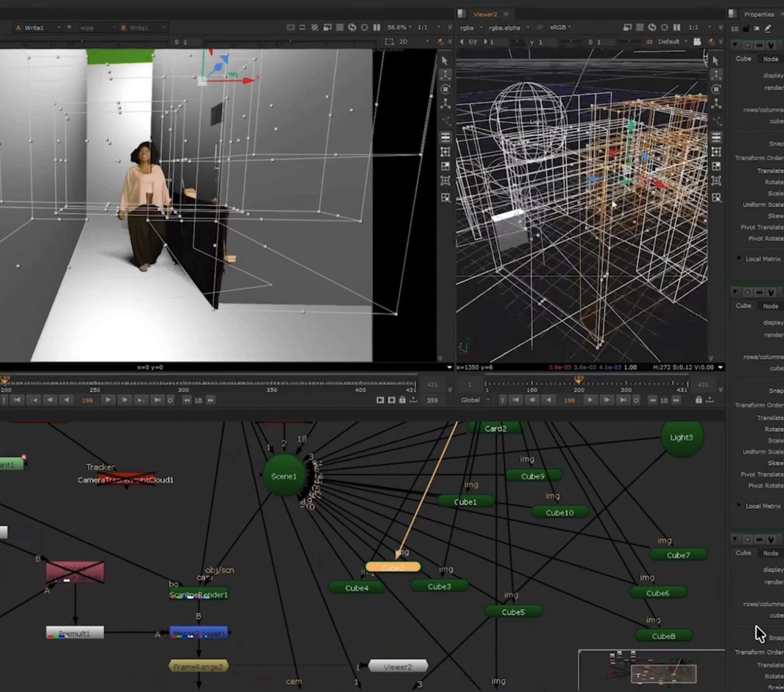Click the target icon in first Cube panel
Image resolution: width=784 pixels, height=692 pixels.
click(x=747, y=45)
